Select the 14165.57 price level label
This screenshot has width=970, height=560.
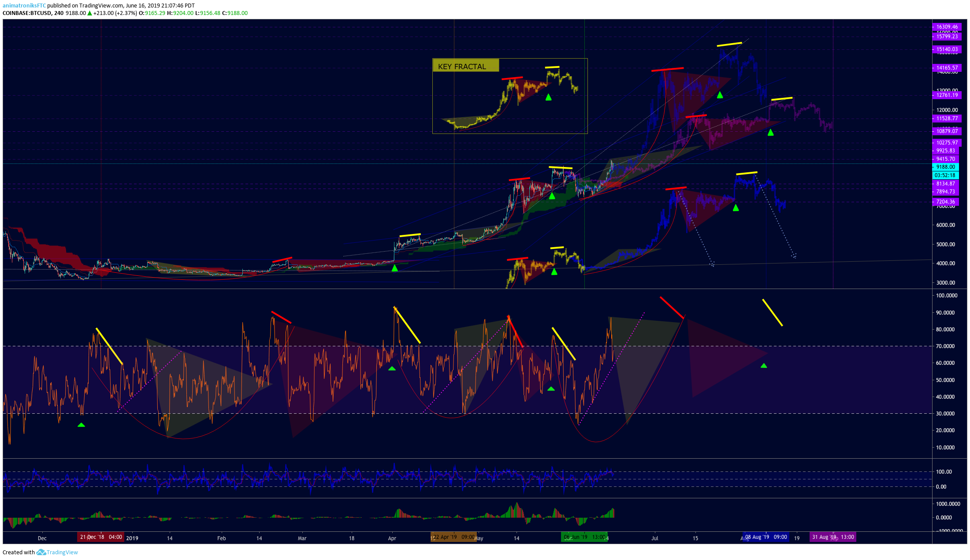947,68
